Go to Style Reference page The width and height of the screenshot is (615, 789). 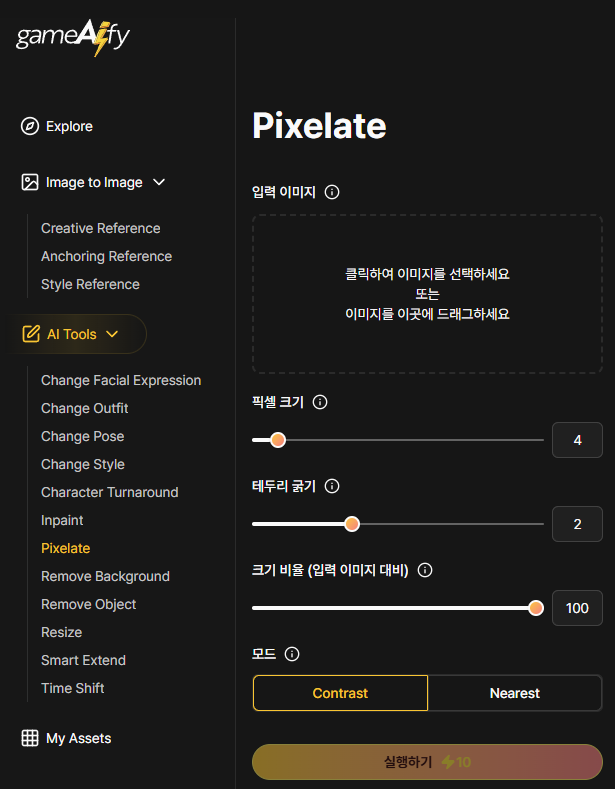pos(90,284)
